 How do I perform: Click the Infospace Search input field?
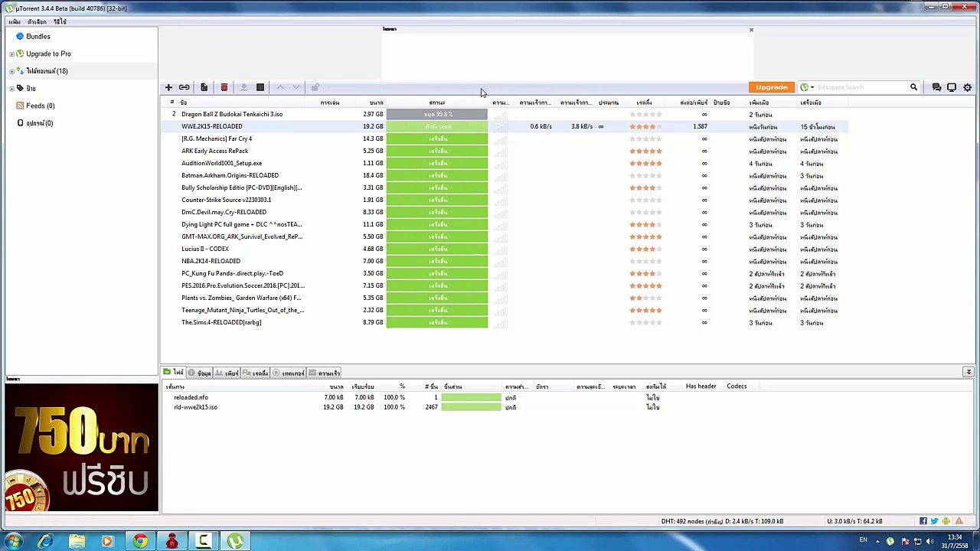(861, 87)
